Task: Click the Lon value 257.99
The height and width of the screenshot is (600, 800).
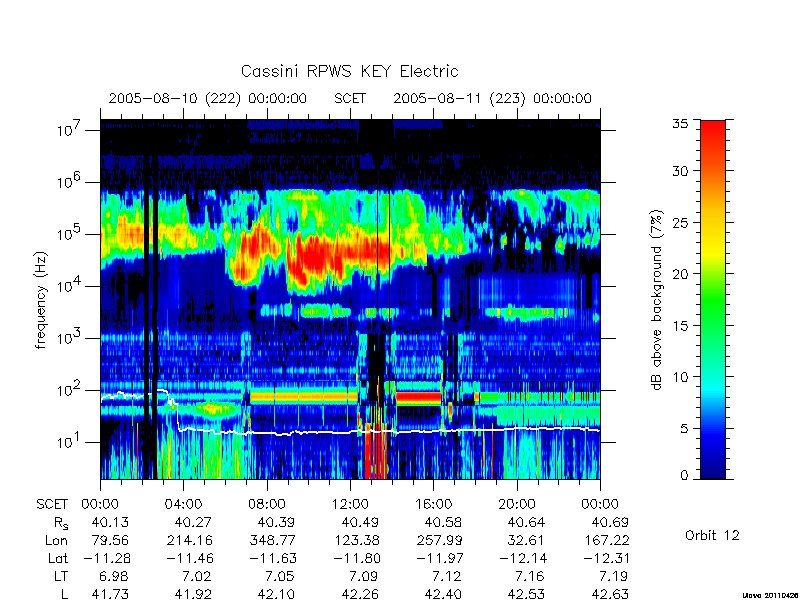Action: point(439,540)
